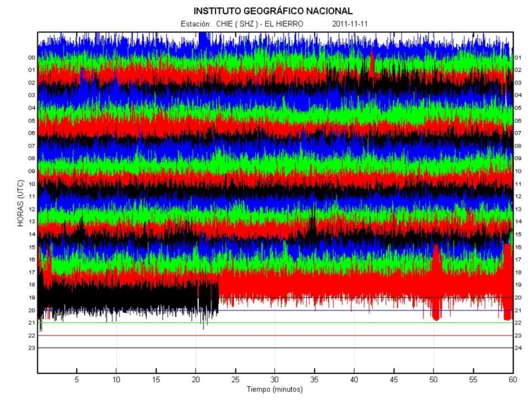
Task: Click the 'HORAS (UTC)' axis label
Action: coord(21,203)
